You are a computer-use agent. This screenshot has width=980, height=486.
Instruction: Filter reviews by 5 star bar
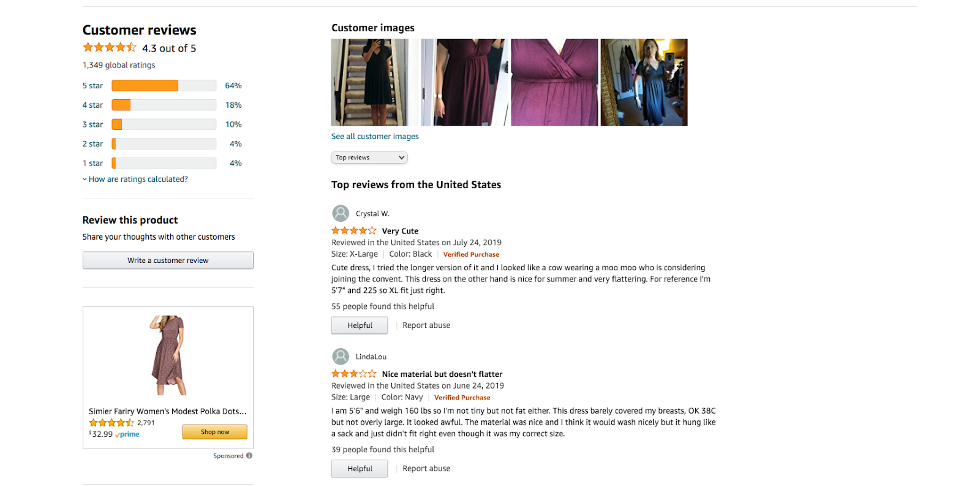164,86
